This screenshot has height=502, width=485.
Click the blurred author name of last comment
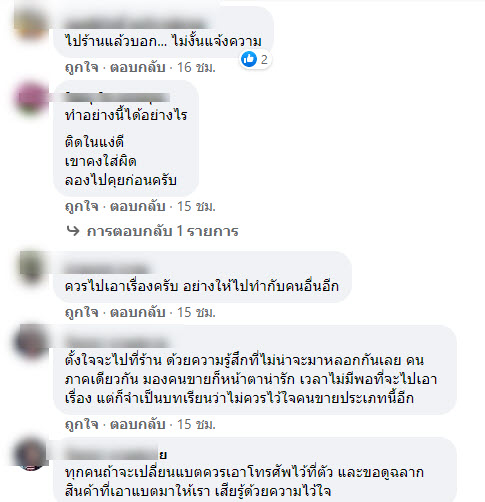click(x=116, y=454)
